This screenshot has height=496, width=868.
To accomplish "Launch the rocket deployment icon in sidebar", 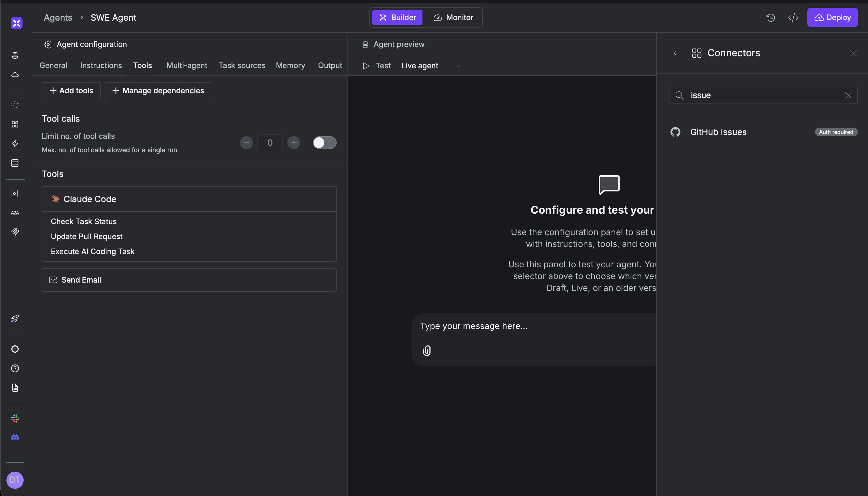I will (15, 319).
